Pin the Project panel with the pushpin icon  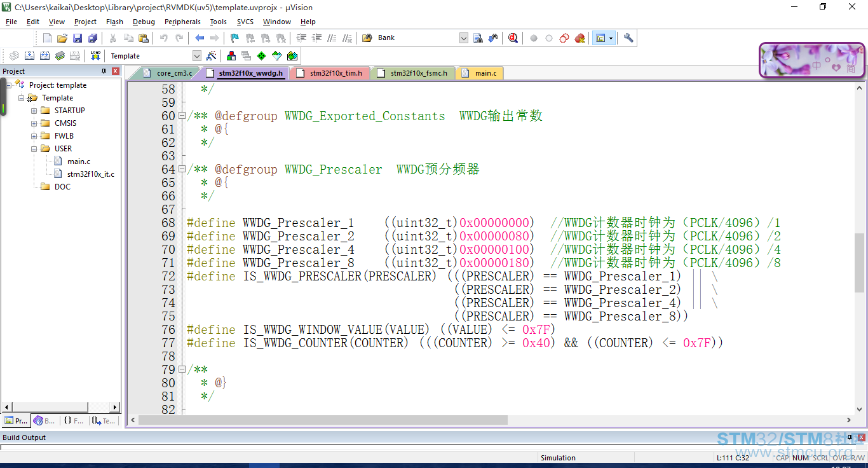pos(104,71)
